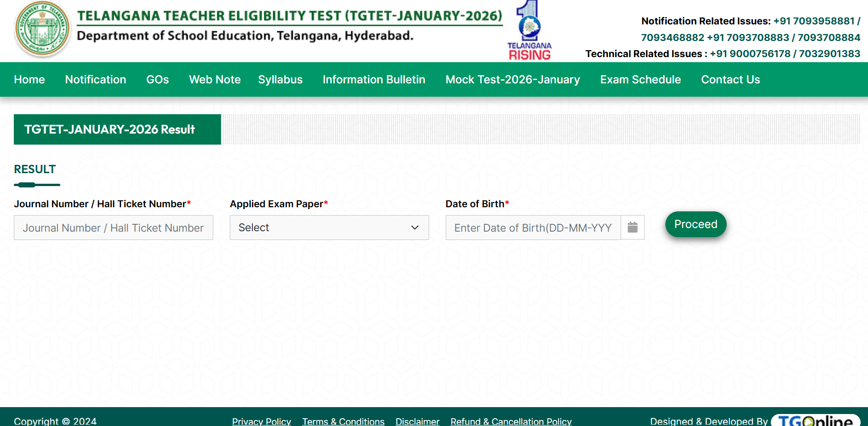Click the Proceed button
The height and width of the screenshot is (426, 868).
[696, 224]
